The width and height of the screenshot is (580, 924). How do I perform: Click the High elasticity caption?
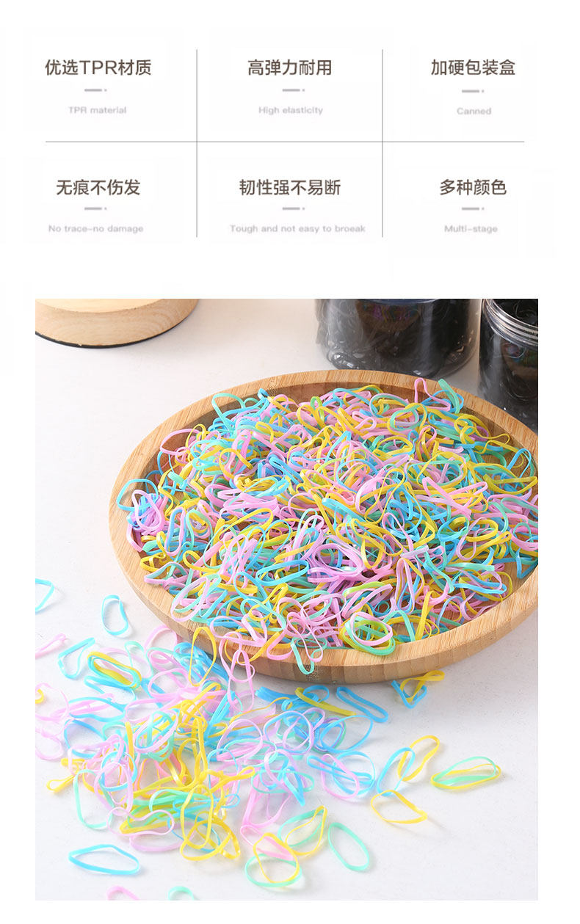291,110
